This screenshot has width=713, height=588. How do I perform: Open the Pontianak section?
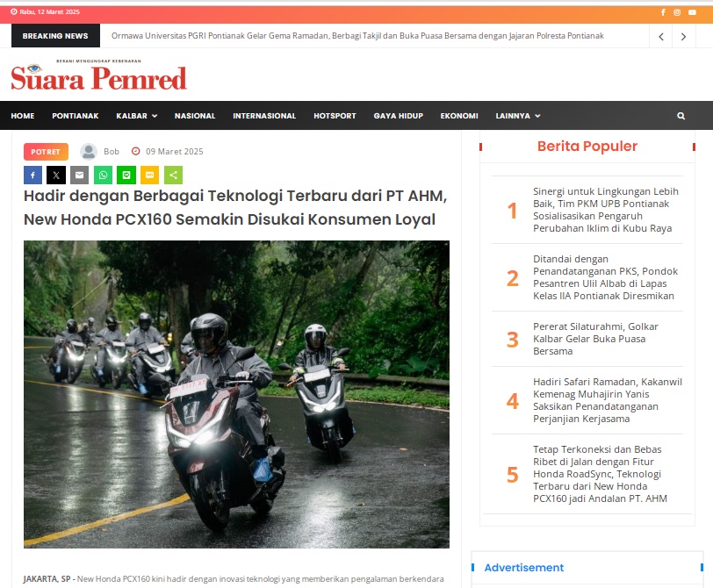(x=76, y=116)
